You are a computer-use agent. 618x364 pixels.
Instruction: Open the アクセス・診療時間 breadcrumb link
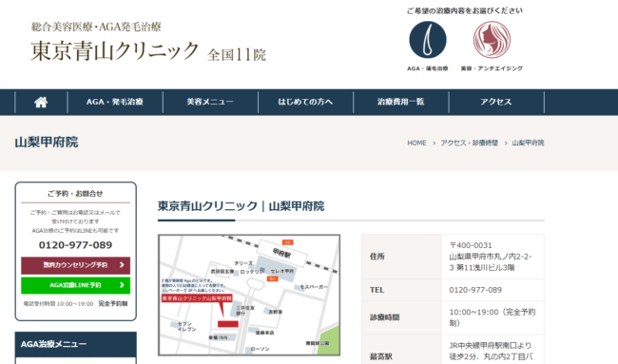[x=469, y=143]
